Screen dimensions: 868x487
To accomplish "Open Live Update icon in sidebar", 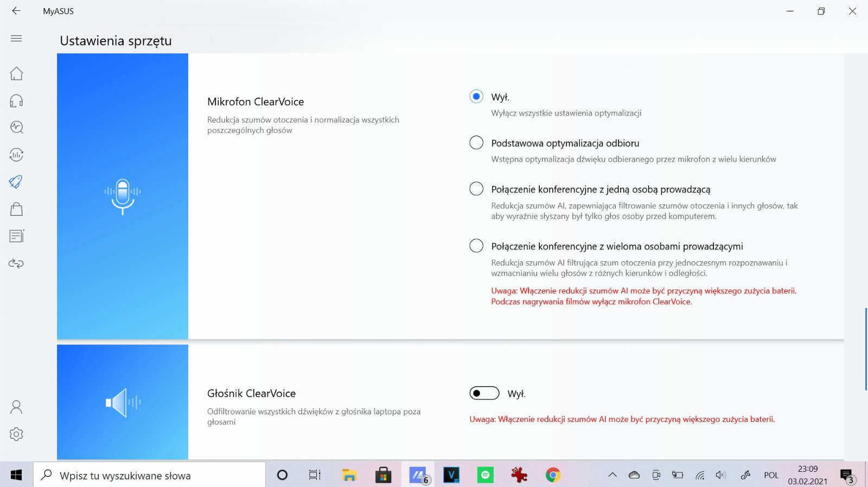I will pos(16,155).
